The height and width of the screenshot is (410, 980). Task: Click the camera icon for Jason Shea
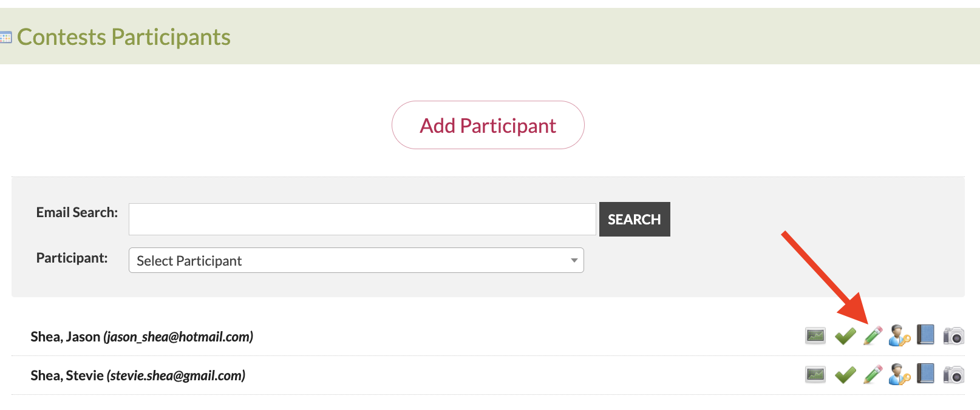953,335
